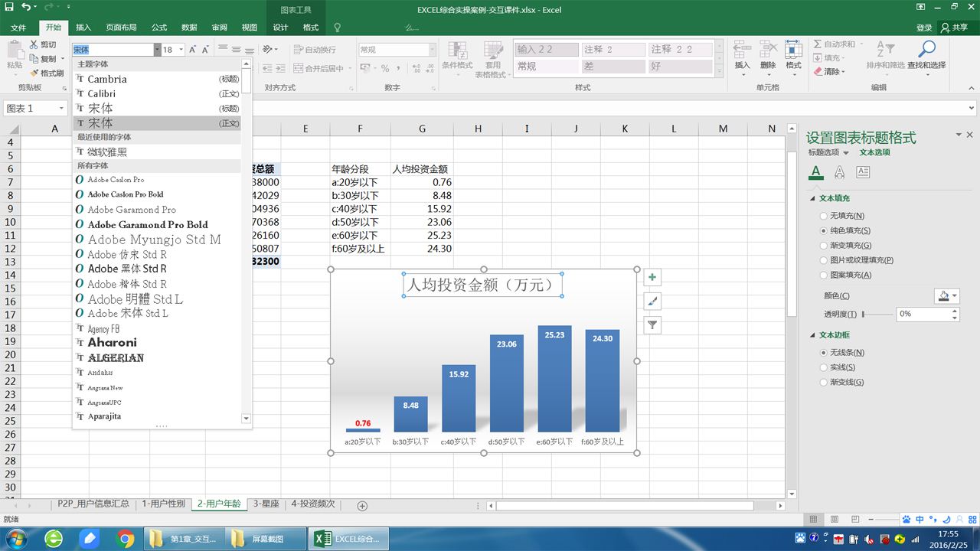Viewport: 980px width, 551px height.
Task: Open the 标题选项 dropdown arrow
Action: pos(846,153)
